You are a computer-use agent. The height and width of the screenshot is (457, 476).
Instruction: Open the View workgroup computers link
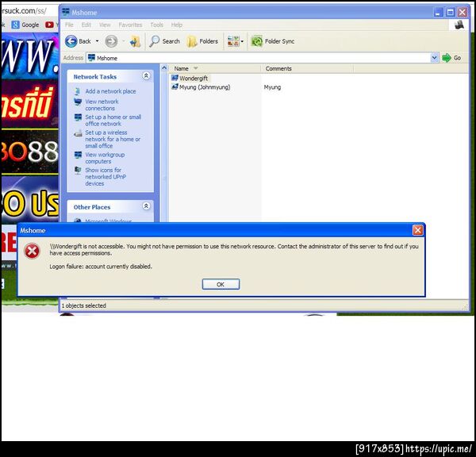click(x=105, y=158)
